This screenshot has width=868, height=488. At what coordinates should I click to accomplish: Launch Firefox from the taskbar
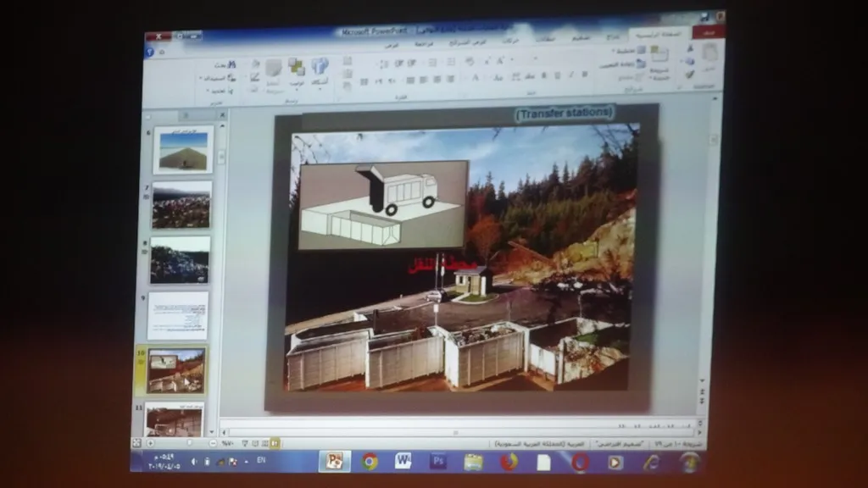[x=509, y=462]
